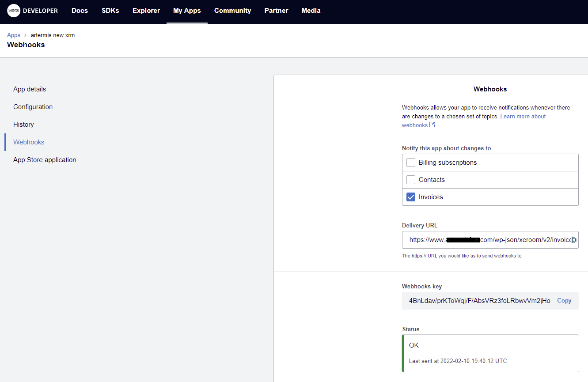Click the Webhooks page title under the breadcrumb
Viewport: 588px width, 382px height.
point(26,45)
